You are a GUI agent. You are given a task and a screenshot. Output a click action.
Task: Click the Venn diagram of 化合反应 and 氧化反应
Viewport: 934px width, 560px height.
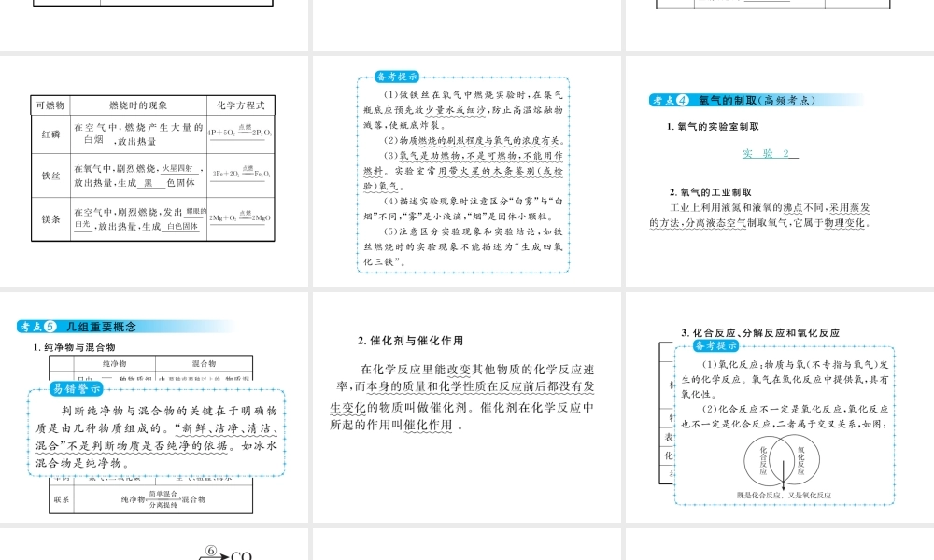(782, 461)
